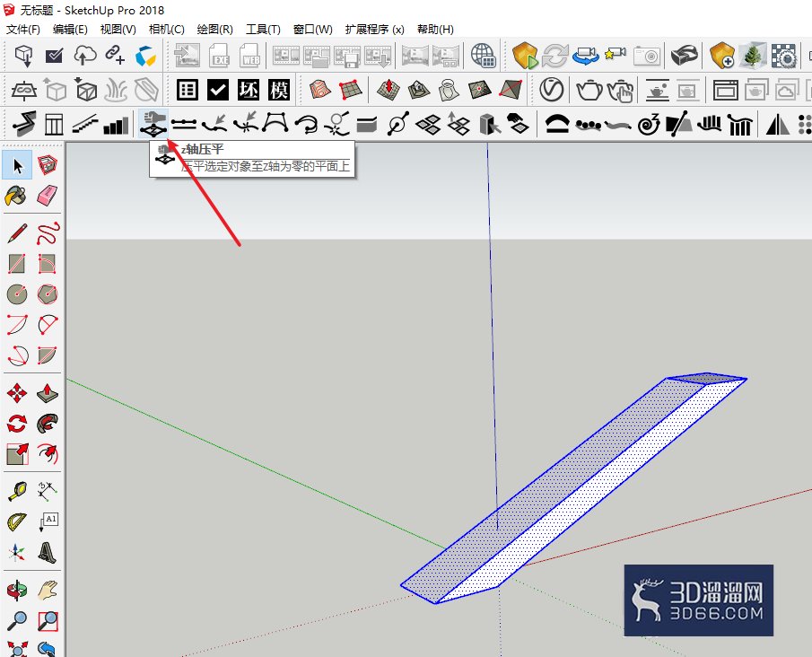Click the WEB export icon
This screenshot has height=657, width=812.
(x=250, y=55)
